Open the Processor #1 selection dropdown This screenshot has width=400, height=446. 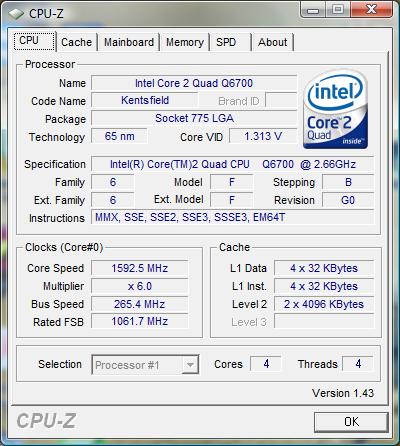[145, 365]
